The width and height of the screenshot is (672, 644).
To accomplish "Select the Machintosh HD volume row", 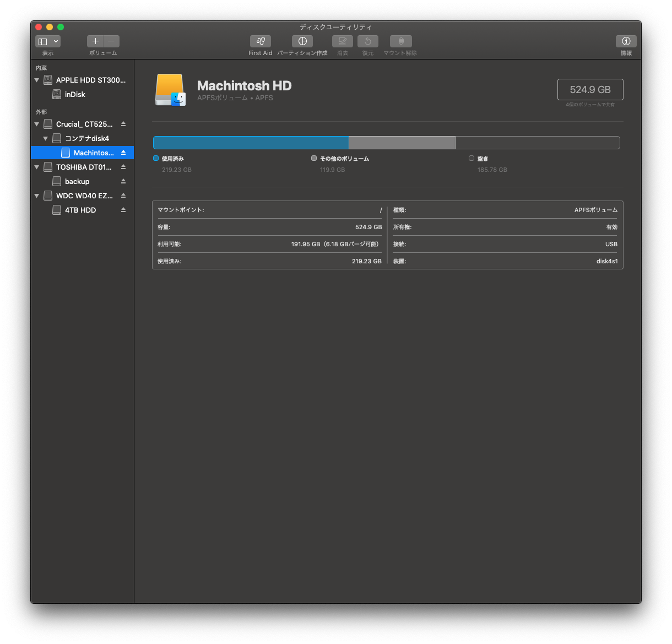I will tap(83, 153).
